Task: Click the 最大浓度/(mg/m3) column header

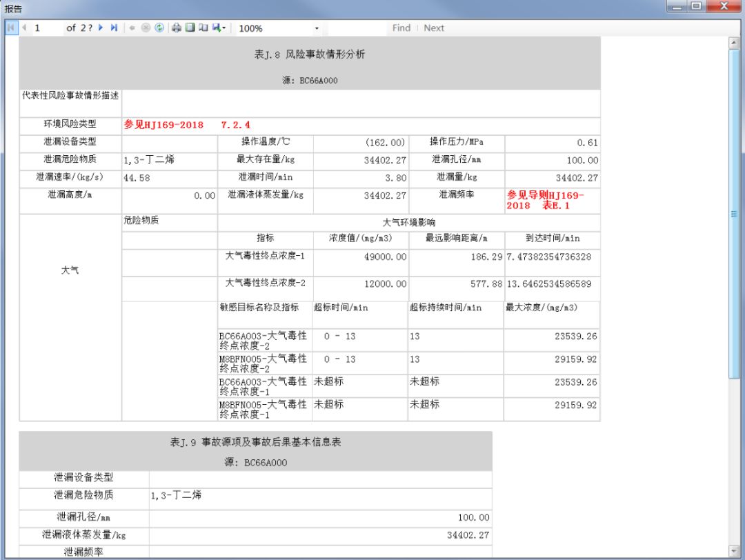Action: 542,308
